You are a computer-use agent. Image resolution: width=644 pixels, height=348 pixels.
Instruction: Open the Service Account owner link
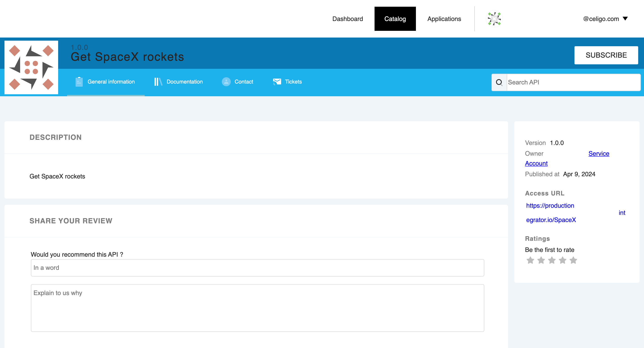pos(599,153)
